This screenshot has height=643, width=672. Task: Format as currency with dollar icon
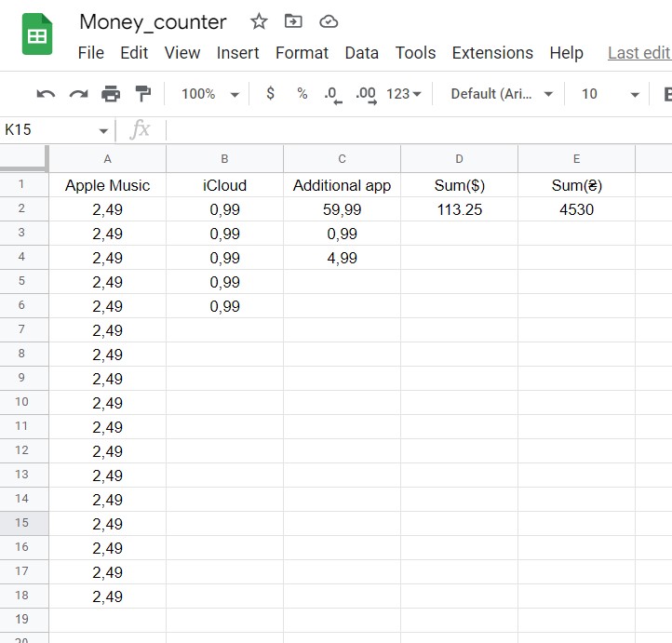click(x=270, y=93)
